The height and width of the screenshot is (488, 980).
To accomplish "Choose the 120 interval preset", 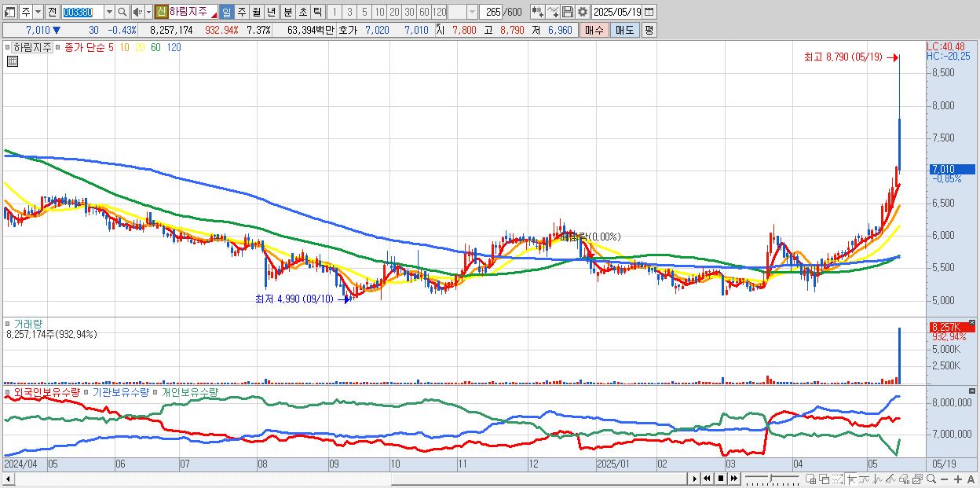I will (439, 12).
